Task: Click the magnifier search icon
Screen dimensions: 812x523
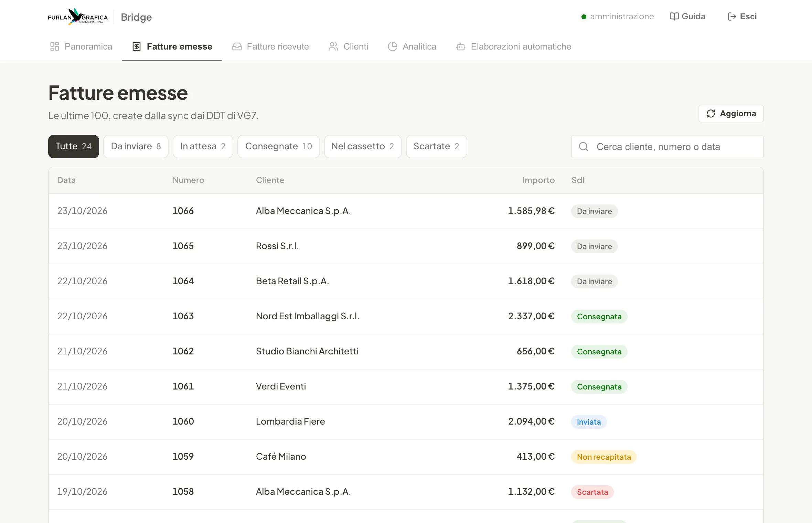Action: [584, 147]
